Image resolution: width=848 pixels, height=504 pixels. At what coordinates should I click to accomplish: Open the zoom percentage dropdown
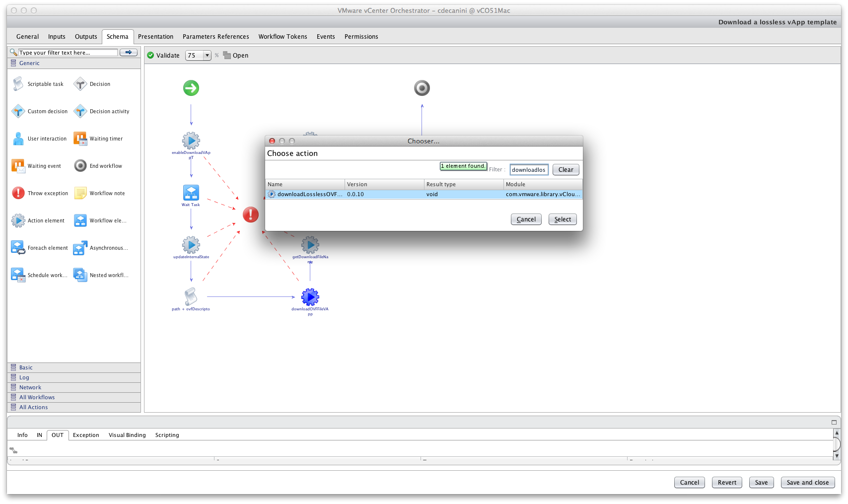pyautogui.click(x=208, y=56)
